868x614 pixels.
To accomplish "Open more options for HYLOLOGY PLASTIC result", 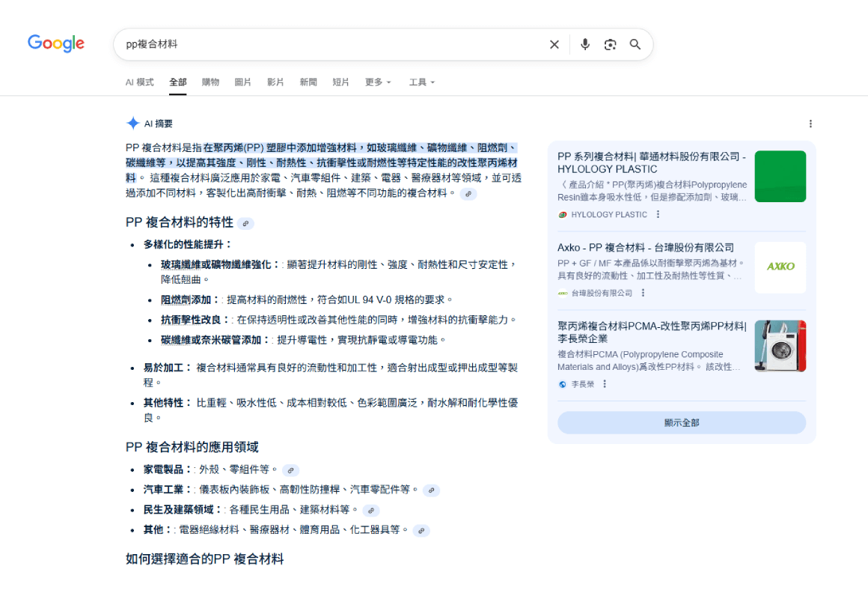I will pyautogui.click(x=658, y=214).
